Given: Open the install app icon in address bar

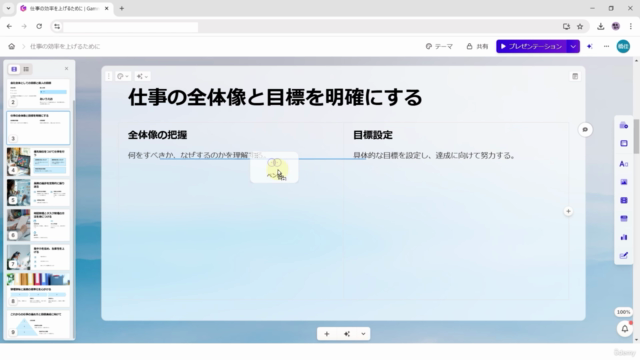Looking at the screenshot, I should tap(566, 27).
